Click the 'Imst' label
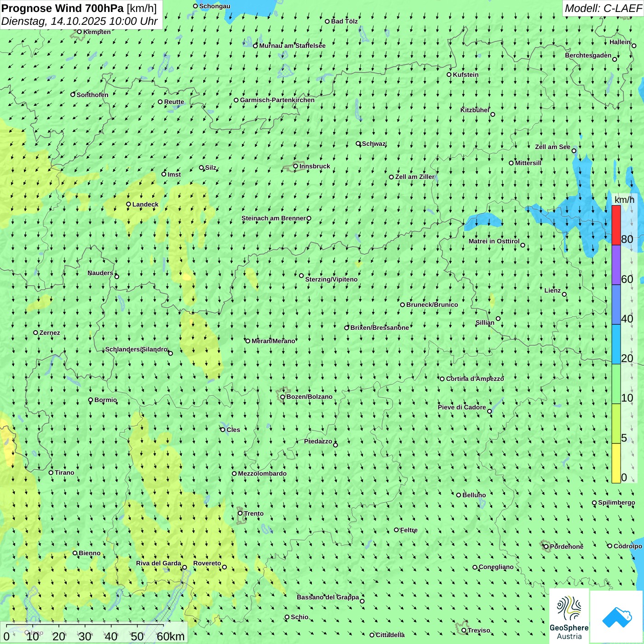 point(174,174)
